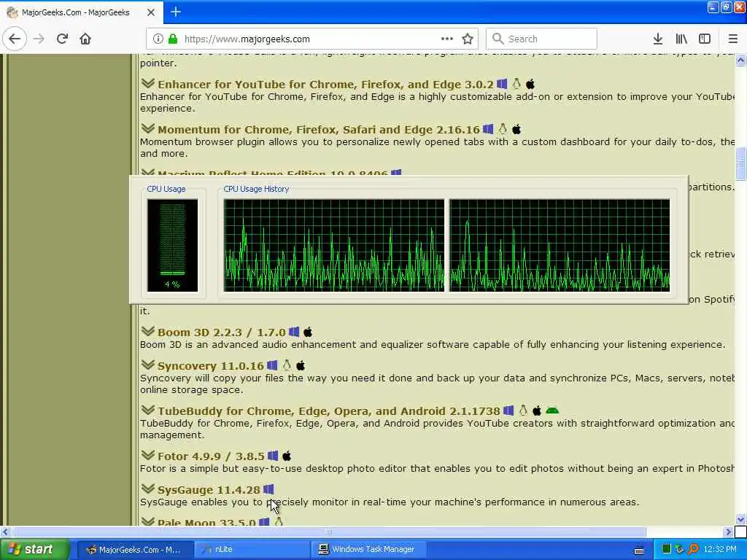Open Fotor 4.9.9 / 3.8.5 link
747x560 pixels.
[x=211, y=456]
